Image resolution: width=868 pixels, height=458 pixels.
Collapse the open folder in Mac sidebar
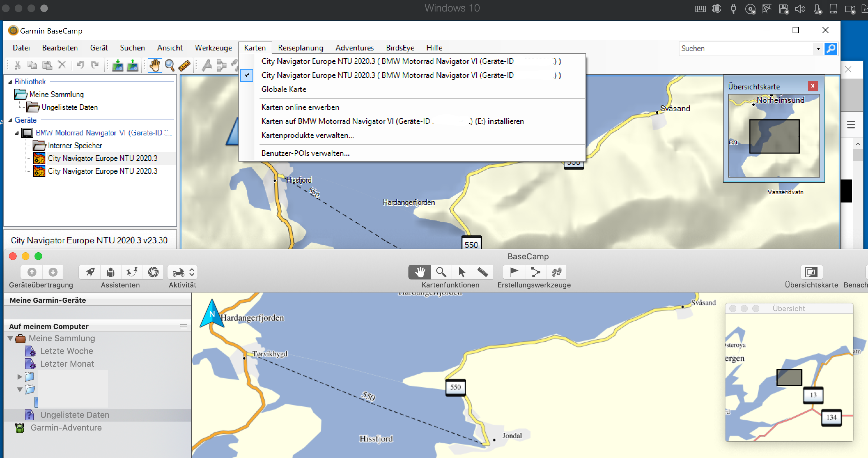coord(19,389)
